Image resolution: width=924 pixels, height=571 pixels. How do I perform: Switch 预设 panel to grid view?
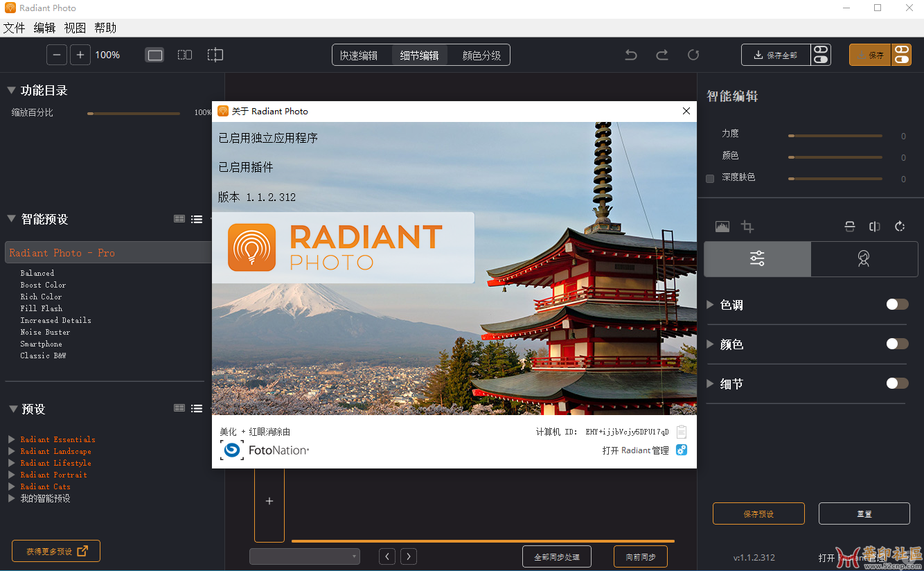tap(179, 409)
